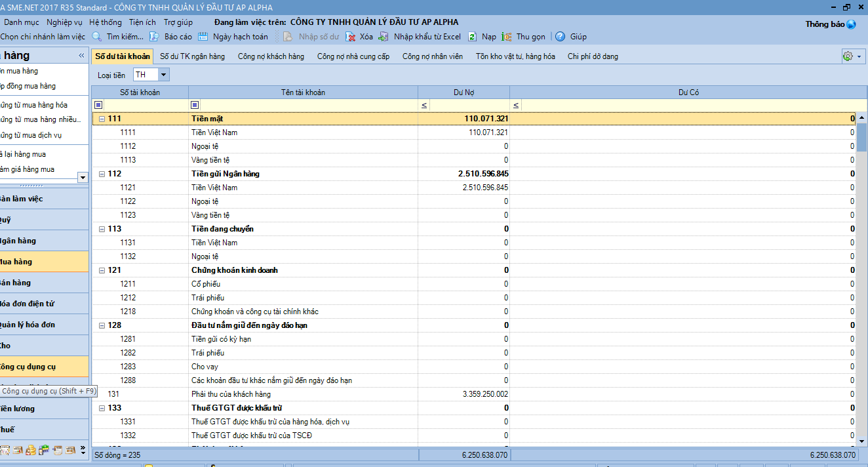
Task: Click the Nhập khẩu từ Excel icon
Action: [x=384, y=37]
